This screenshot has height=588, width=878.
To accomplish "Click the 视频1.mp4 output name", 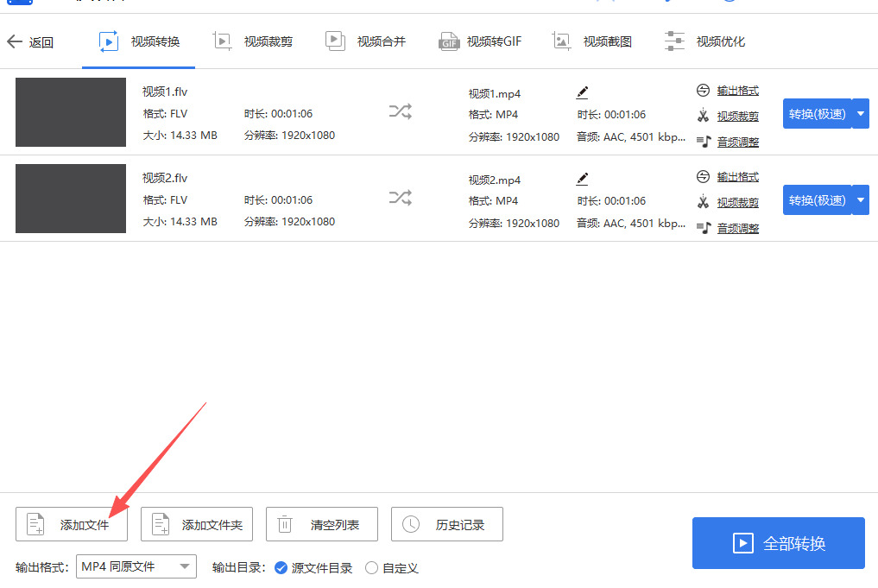I will tap(495, 93).
